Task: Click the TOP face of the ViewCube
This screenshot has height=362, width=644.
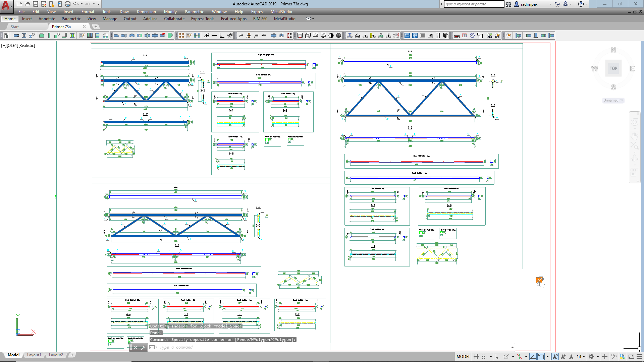Action: pos(613,68)
